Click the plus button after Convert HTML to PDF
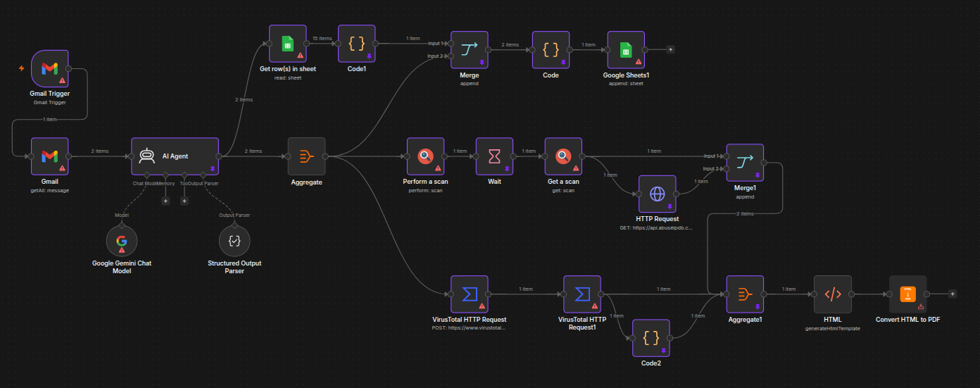This screenshot has width=980, height=388. [x=953, y=294]
